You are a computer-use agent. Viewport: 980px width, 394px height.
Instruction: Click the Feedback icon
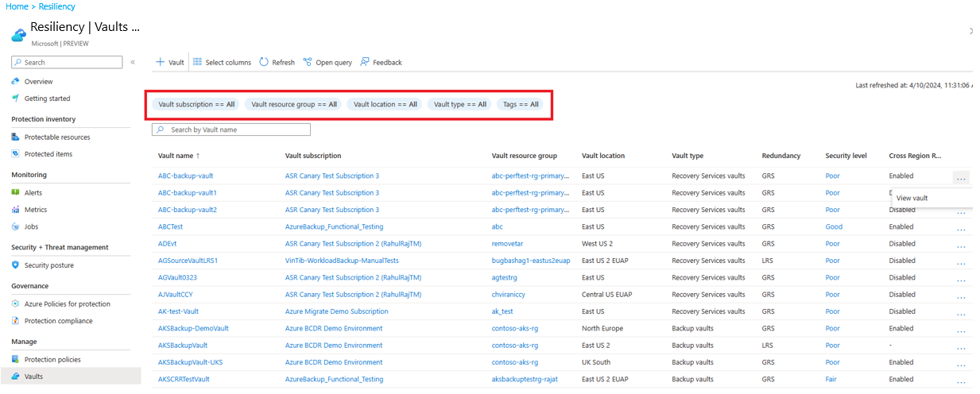point(365,62)
